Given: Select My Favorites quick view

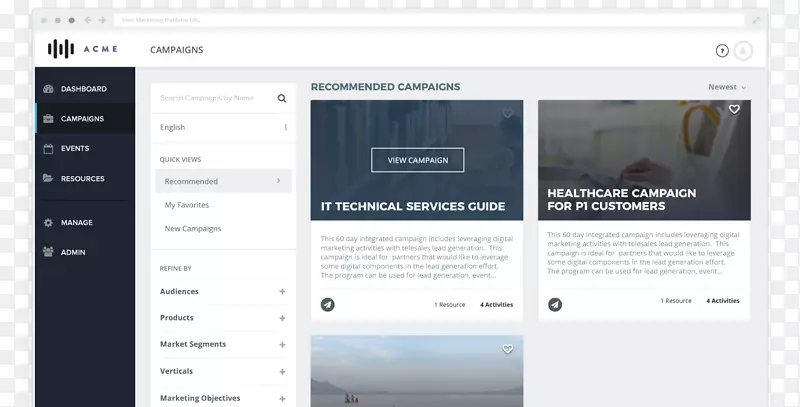Looking at the screenshot, I should point(187,205).
